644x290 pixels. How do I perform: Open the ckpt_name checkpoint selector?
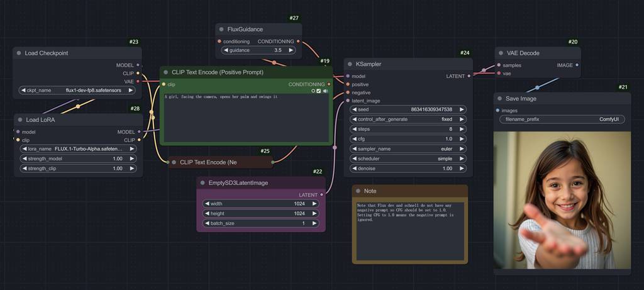click(77, 90)
